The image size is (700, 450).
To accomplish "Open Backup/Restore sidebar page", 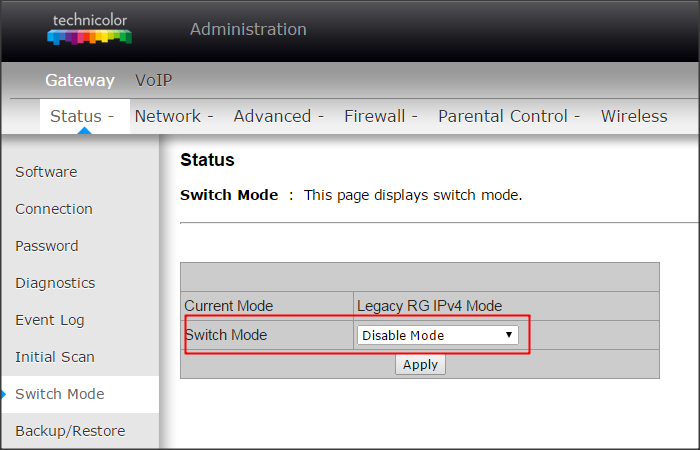I will [70, 431].
